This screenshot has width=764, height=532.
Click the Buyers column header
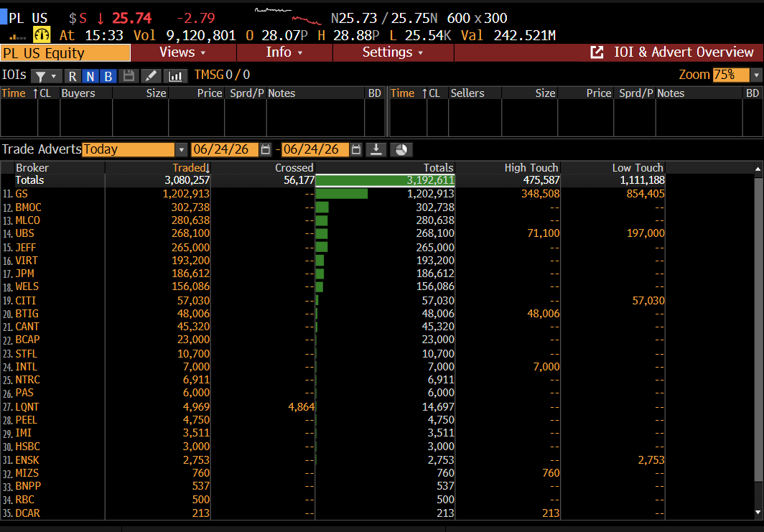86,93
